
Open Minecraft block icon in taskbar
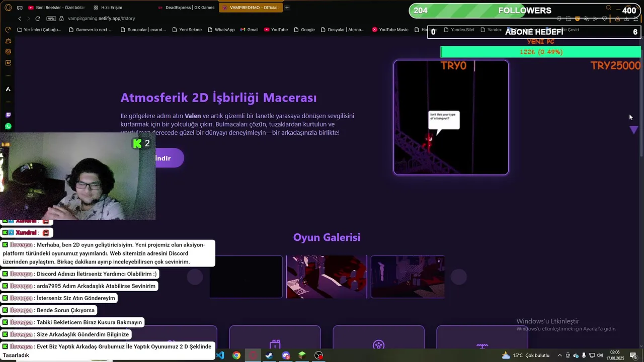click(x=302, y=355)
